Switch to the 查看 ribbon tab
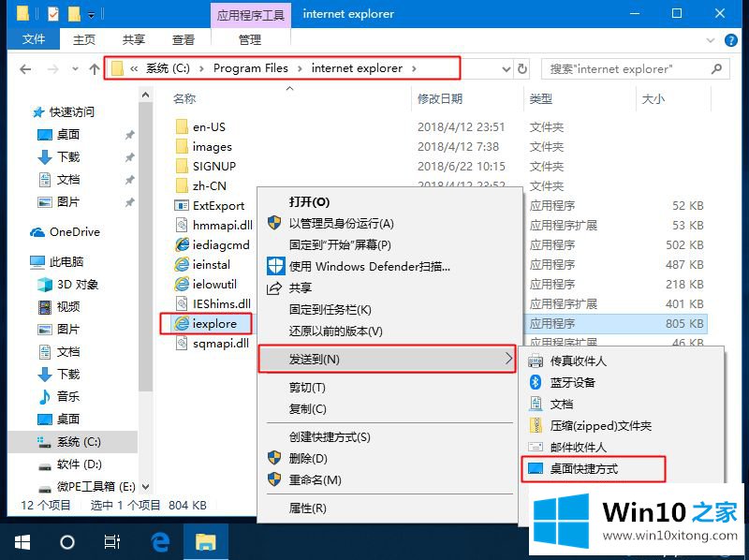This screenshot has width=749, height=560. coord(183,39)
